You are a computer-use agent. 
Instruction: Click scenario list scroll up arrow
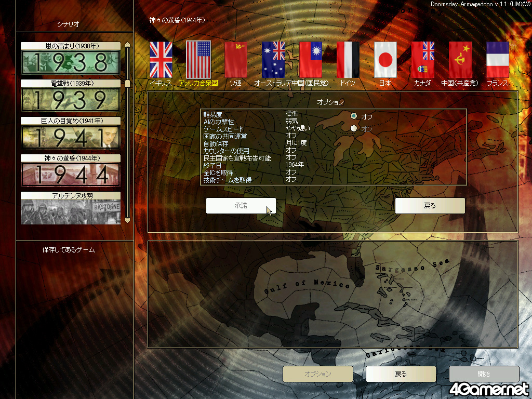128,45
